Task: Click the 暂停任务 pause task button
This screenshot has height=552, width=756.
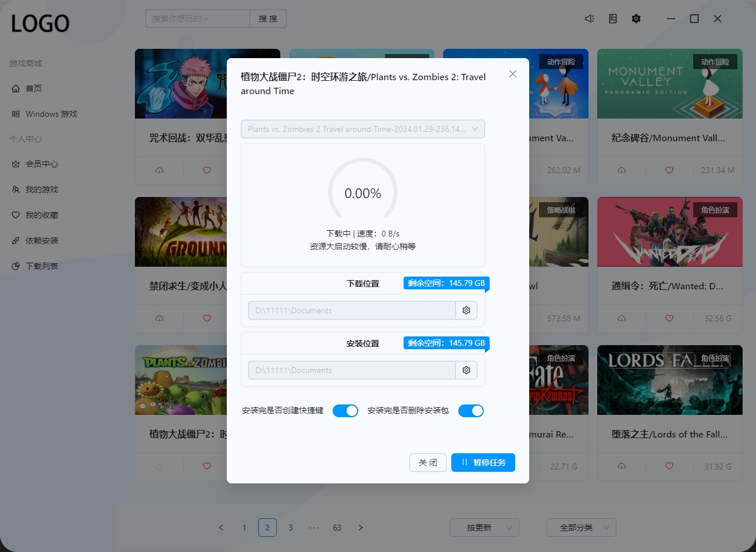Action: (x=483, y=463)
